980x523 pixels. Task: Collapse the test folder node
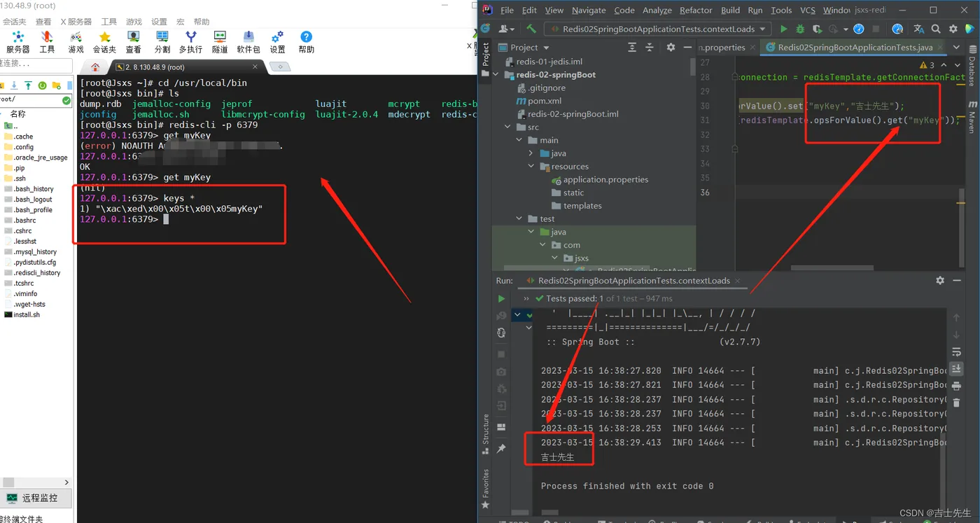[x=519, y=219]
